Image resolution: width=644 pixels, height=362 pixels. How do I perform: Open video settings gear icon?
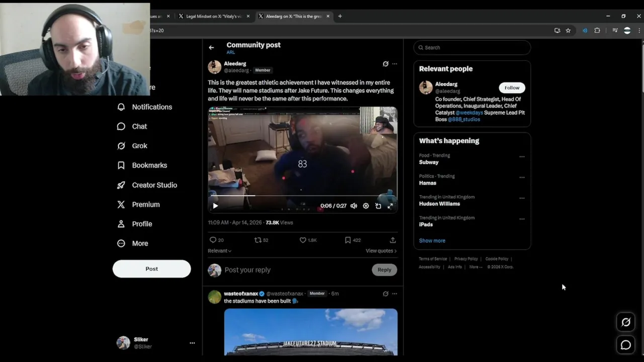pos(366,206)
